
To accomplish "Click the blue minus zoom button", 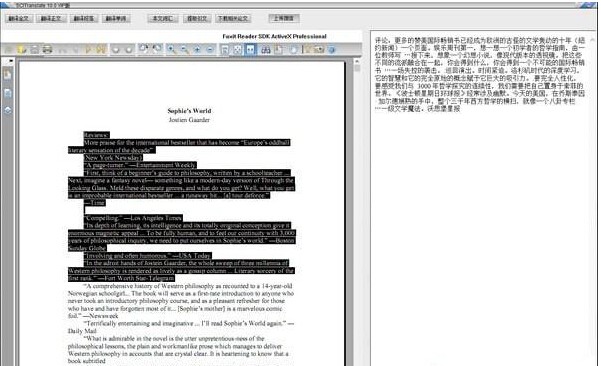I will 210,49.
